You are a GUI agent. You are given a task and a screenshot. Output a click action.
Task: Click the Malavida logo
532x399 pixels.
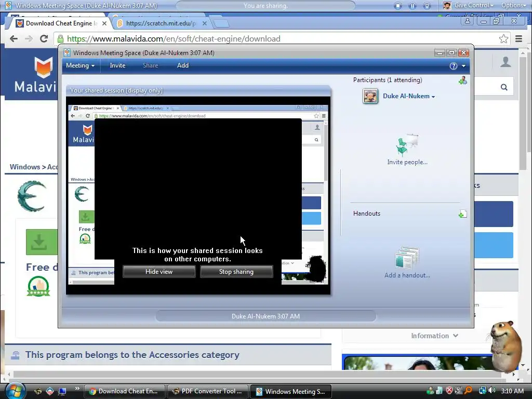pyautogui.click(x=36, y=75)
